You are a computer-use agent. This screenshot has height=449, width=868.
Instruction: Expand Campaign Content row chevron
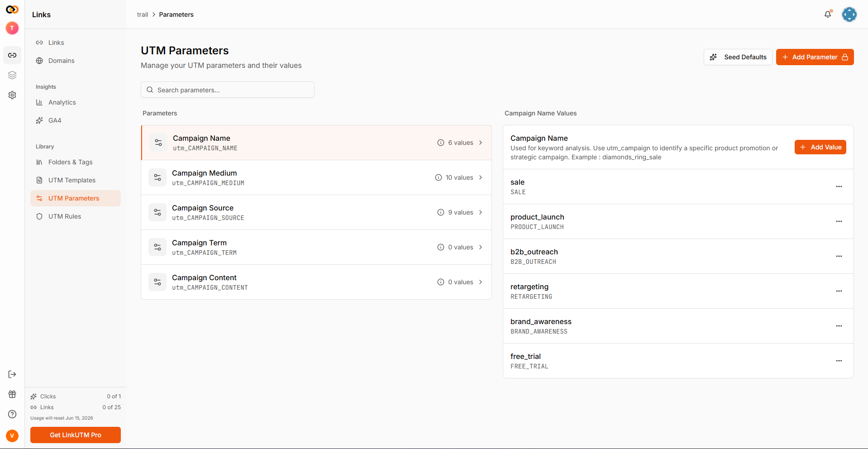click(481, 282)
